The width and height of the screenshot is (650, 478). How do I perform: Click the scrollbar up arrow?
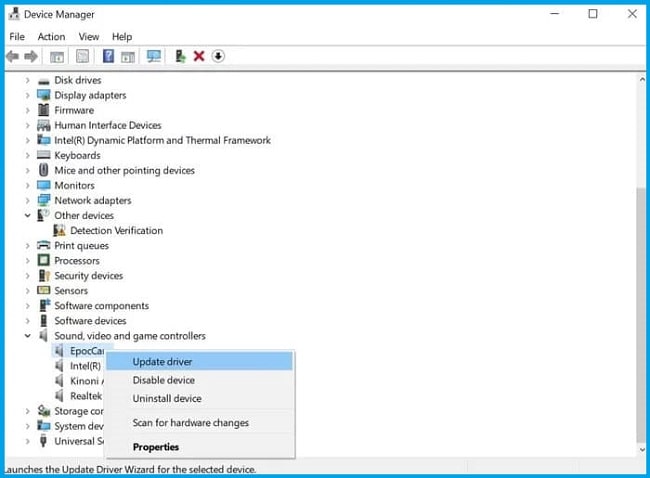[642, 79]
